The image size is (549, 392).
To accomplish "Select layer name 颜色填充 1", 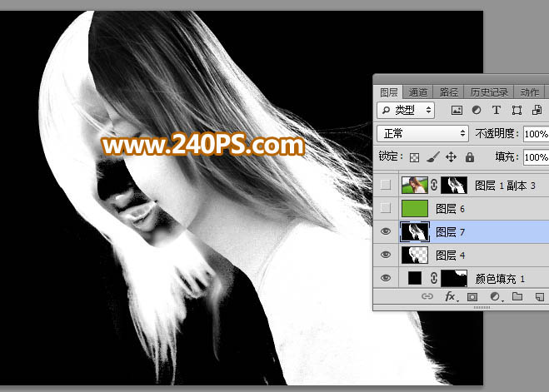I will click(x=500, y=279).
